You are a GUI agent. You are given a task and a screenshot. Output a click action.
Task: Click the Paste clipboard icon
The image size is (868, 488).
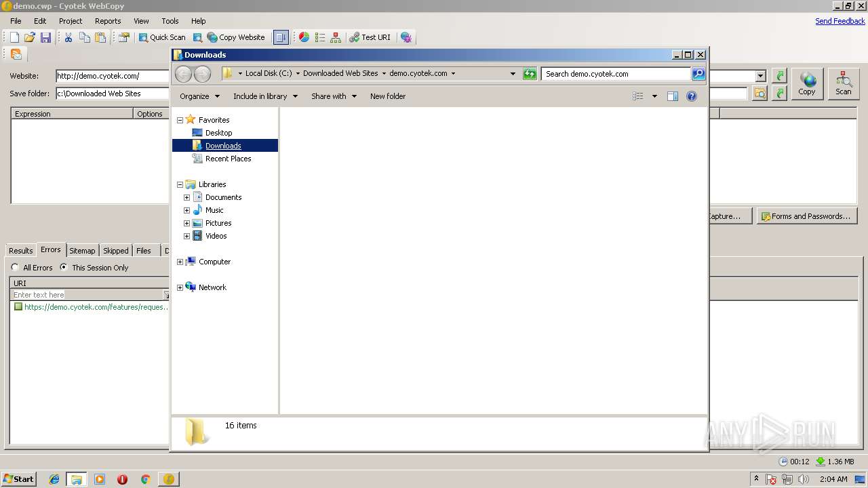pyautogui.click(x=100, y=37)
